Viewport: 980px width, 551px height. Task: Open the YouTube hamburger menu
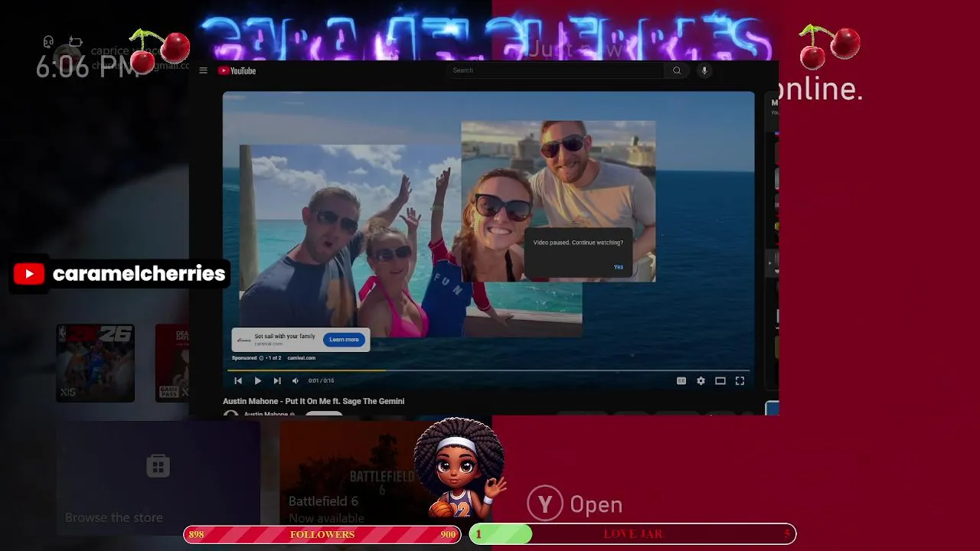tap(203, 70)
